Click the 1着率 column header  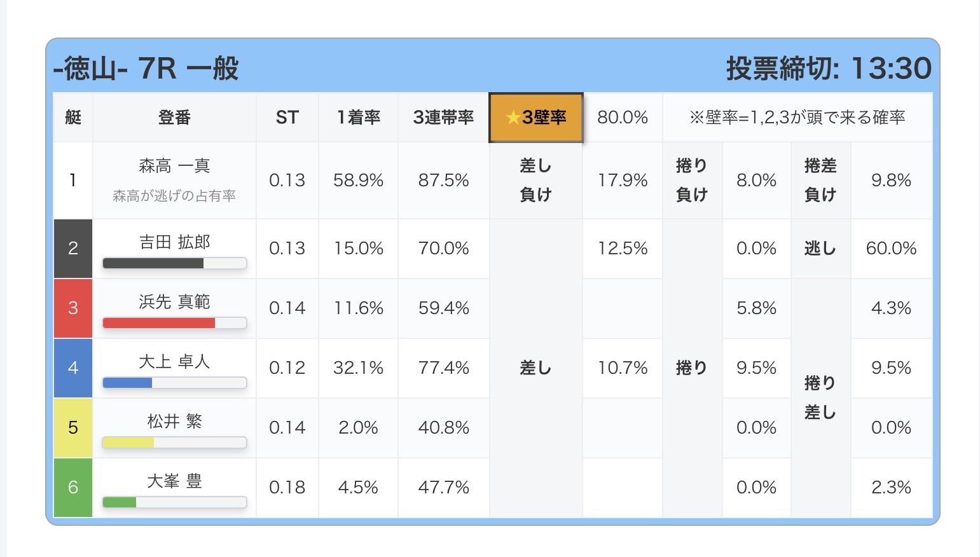click(358, 118)
